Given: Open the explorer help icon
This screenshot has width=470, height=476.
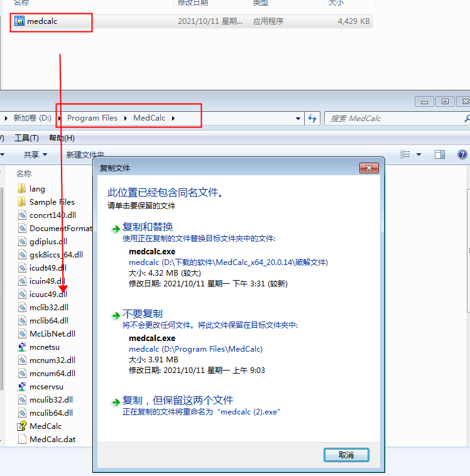Looking at the screenshot, I should coord(462,154).
